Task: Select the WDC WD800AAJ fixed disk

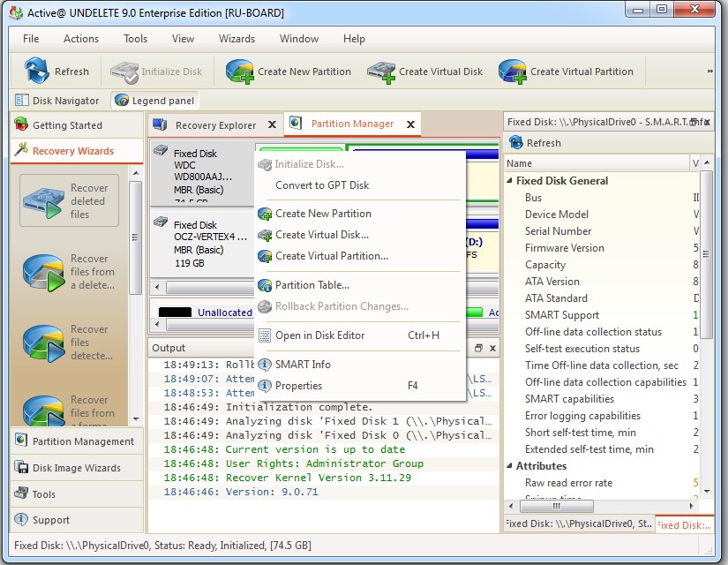Action: pos(202,174)
